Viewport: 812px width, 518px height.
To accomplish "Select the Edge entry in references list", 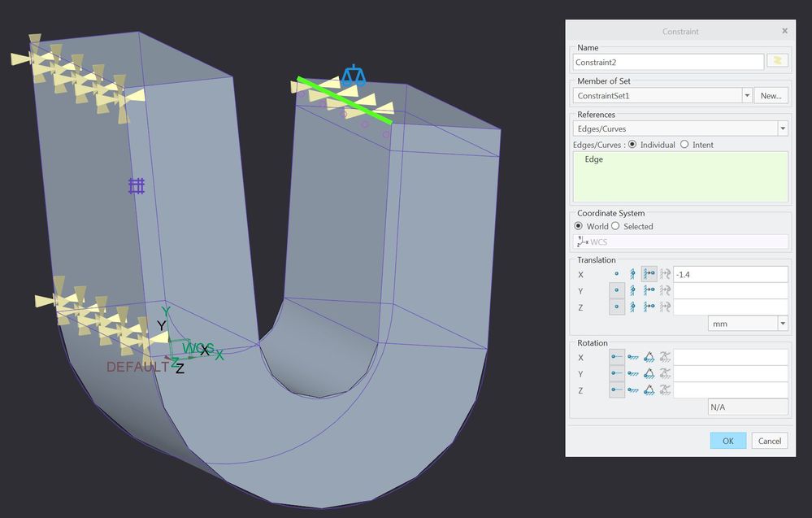I will coord(594,159).
